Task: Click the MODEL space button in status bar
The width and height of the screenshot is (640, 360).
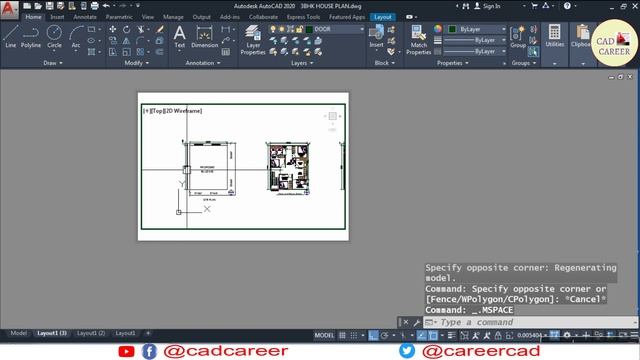Action: [324, 335]
